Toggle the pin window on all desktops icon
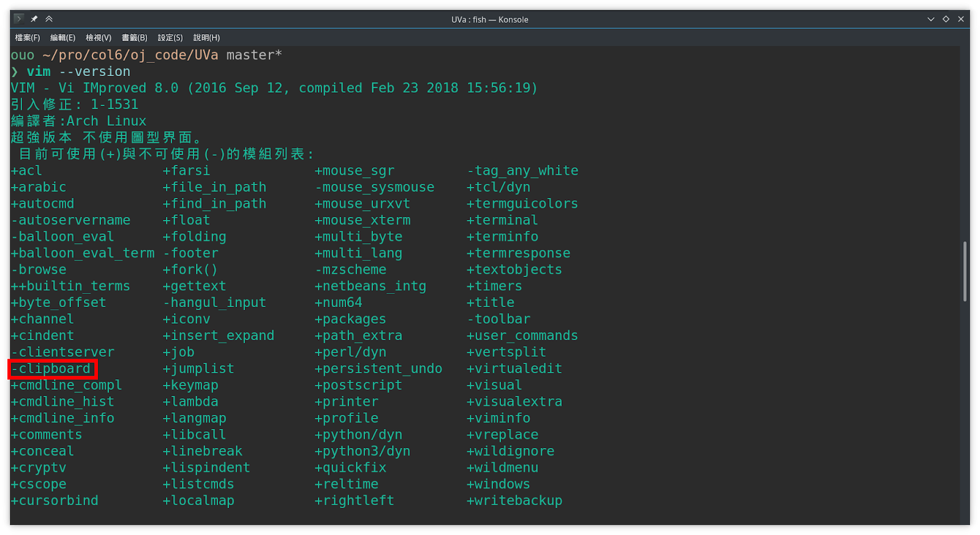Viewport: 980px width, 535px height. pyautogui.click(x=34, y=19)
